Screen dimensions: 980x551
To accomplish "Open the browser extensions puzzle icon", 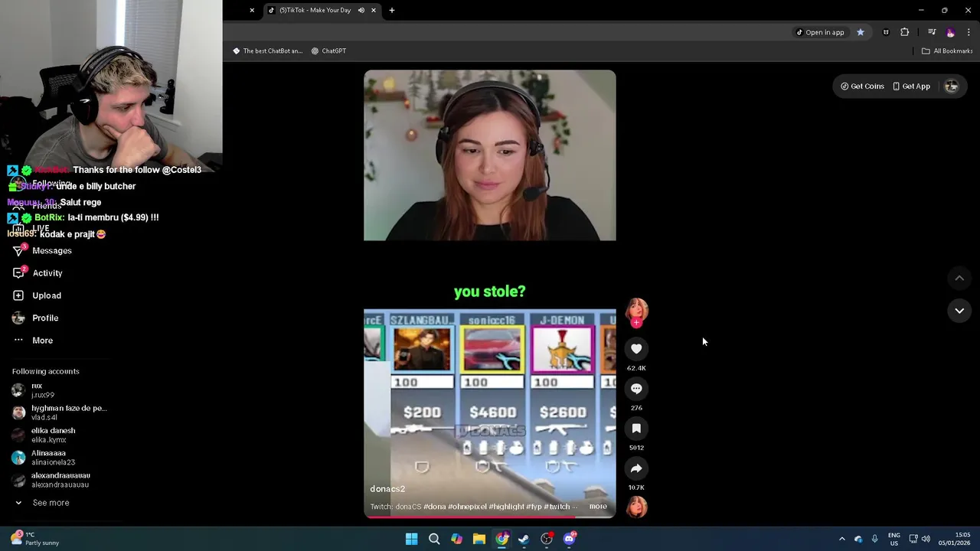I will tap(905, 32).
